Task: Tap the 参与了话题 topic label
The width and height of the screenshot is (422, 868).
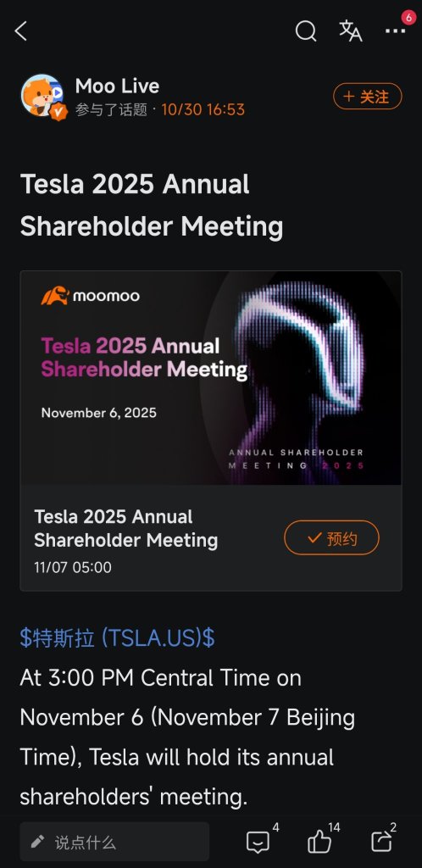Action: coord(111,109)
